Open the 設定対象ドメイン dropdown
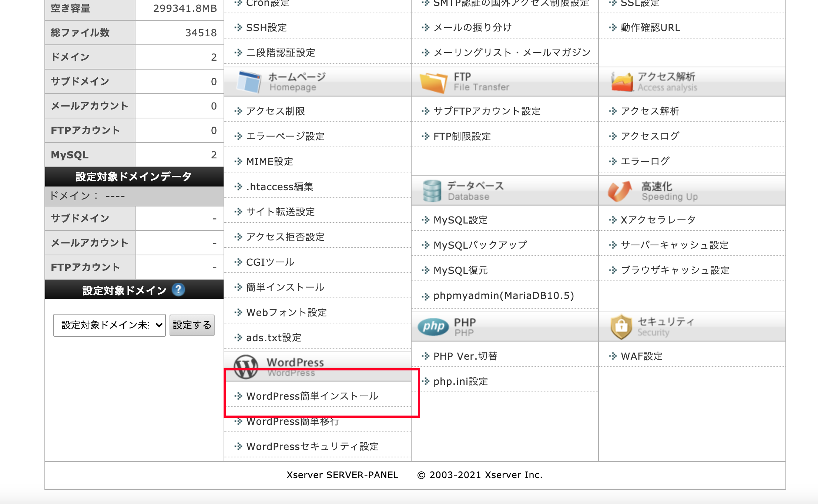 click(x=109, y=325)
